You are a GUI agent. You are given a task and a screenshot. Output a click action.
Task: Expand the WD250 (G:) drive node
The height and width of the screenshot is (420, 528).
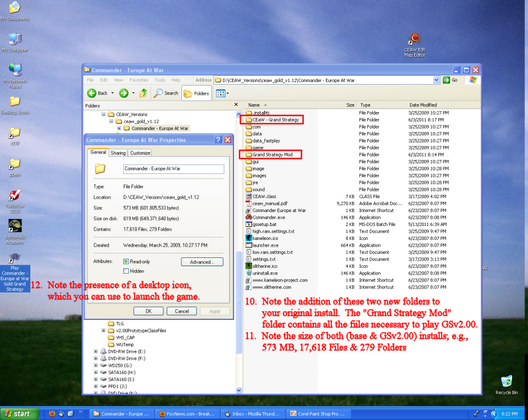click(x=95, y=365)
